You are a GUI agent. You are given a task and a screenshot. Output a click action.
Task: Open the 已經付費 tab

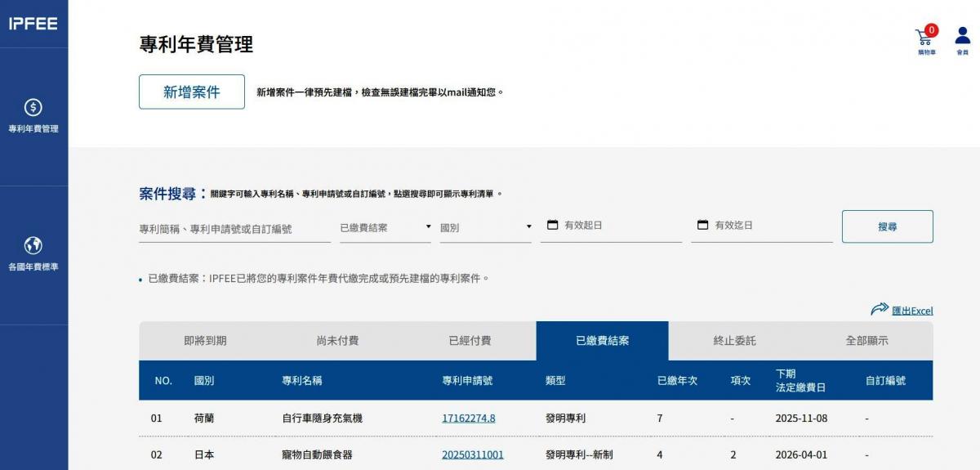(470, 341)
